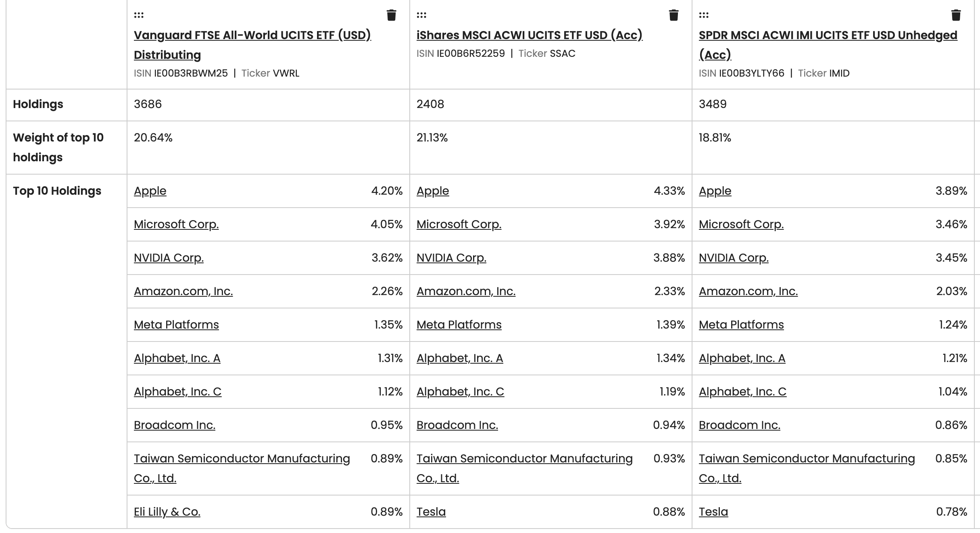Open Microsoft Corp. in Vanguard column
Viewport: 980px width, 533px height.
coord(176,224)
